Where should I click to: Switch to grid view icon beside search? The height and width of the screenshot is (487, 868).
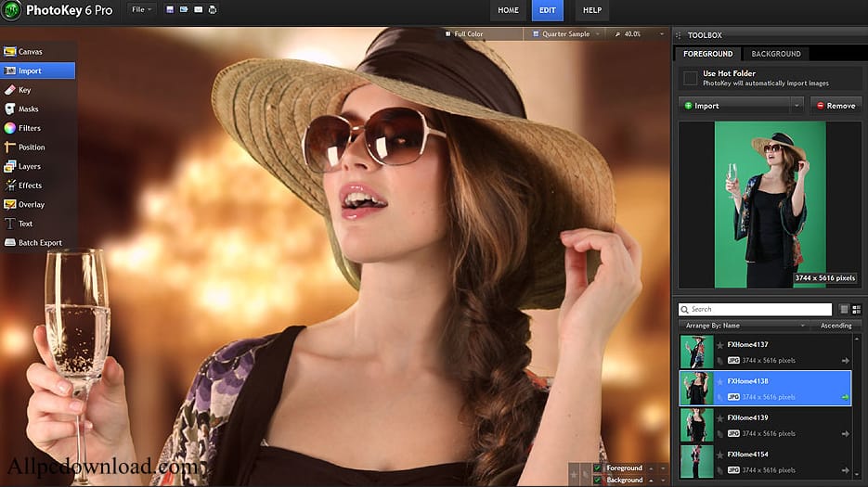(x=856, y=309)
